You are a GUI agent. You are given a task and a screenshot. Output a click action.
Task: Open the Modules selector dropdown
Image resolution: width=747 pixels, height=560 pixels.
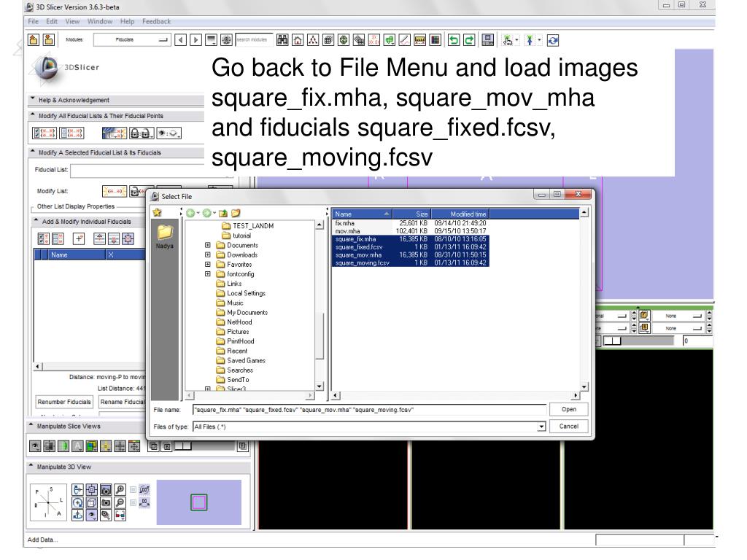132,40
